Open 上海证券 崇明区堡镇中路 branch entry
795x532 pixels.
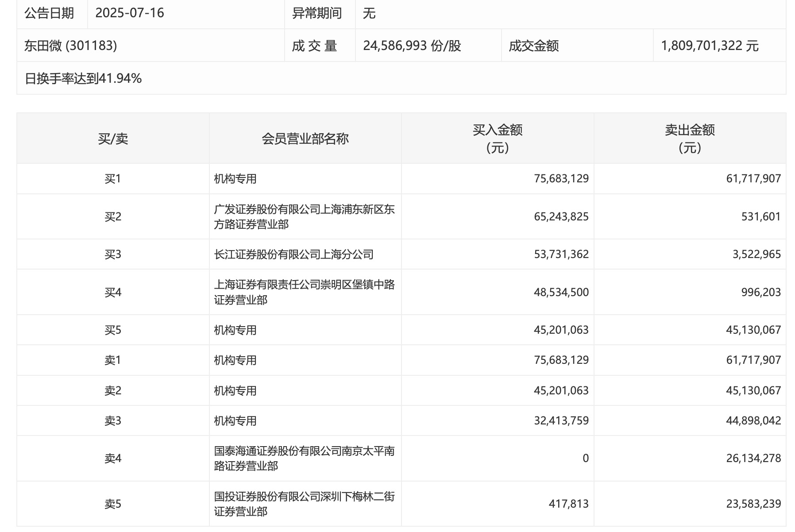(304, 292)
